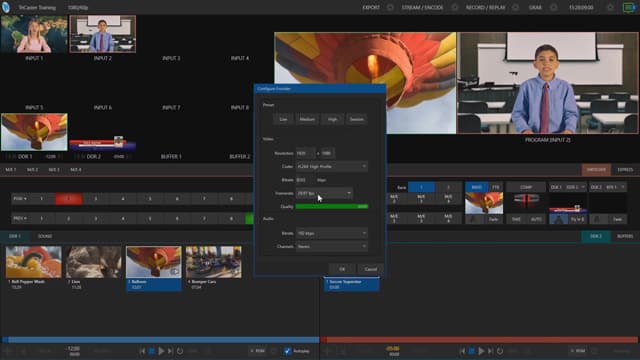Switch to the EXPRESS tab
The width and height of the screenshot is (640, 360).
coord(625,170)
